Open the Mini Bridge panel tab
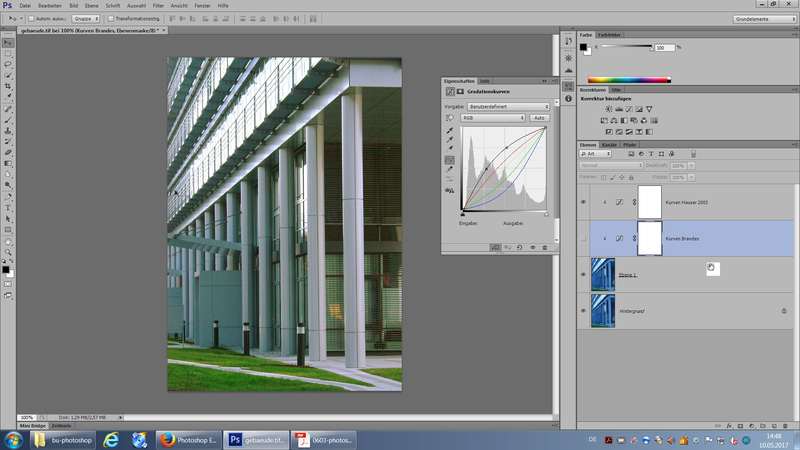 point(32,426)
